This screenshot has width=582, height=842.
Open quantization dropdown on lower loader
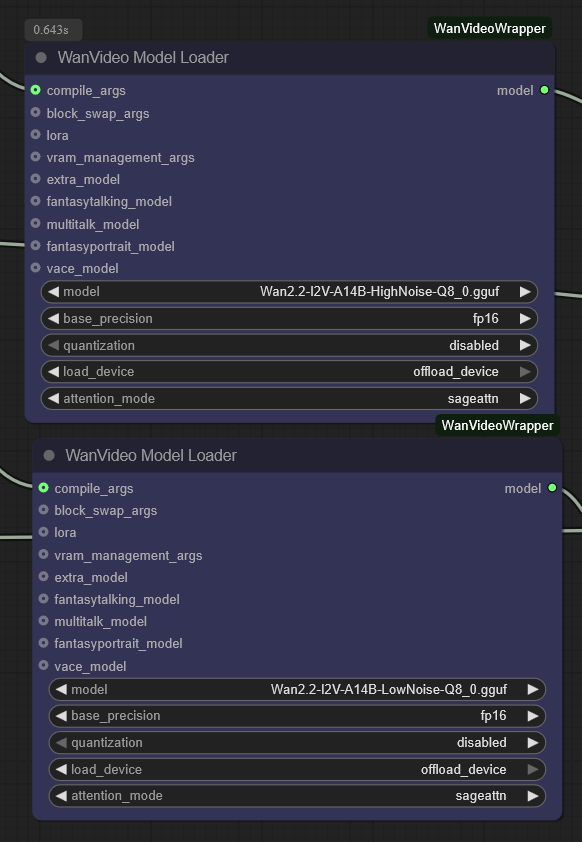tap(297, 743)
